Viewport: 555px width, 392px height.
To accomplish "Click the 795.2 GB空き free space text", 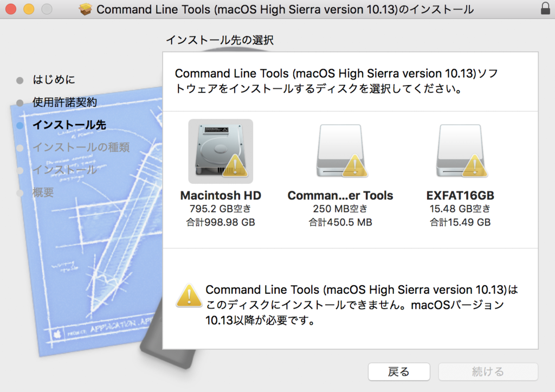I will [x=221, y=209].
